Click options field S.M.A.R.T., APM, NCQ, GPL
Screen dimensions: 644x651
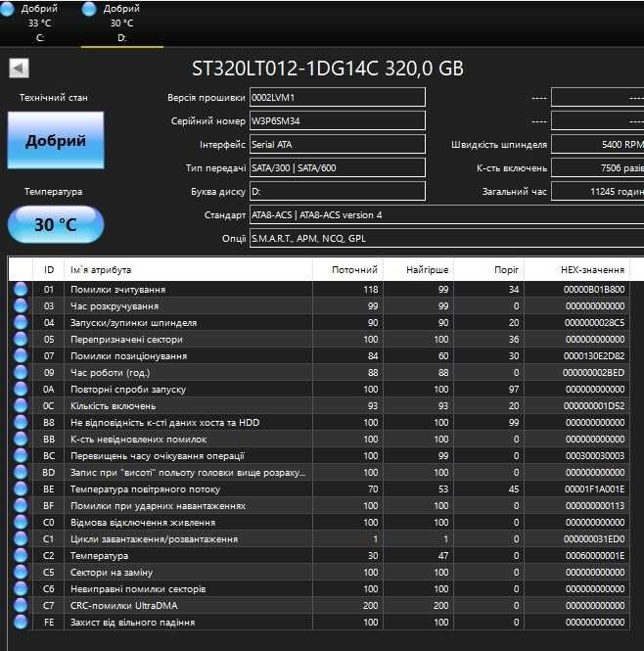446,238
